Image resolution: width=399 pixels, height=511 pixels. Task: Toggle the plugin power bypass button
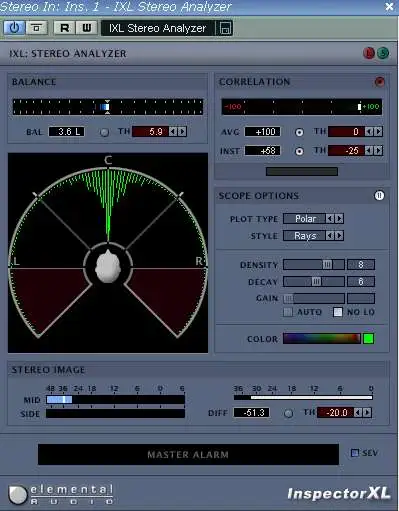pos(14,28)
